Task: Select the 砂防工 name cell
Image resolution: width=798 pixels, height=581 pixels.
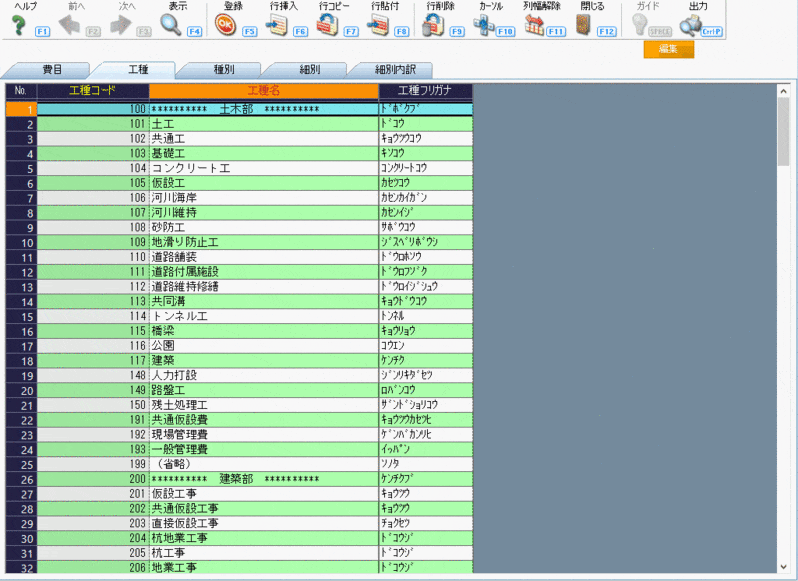Action: [264, 227]
